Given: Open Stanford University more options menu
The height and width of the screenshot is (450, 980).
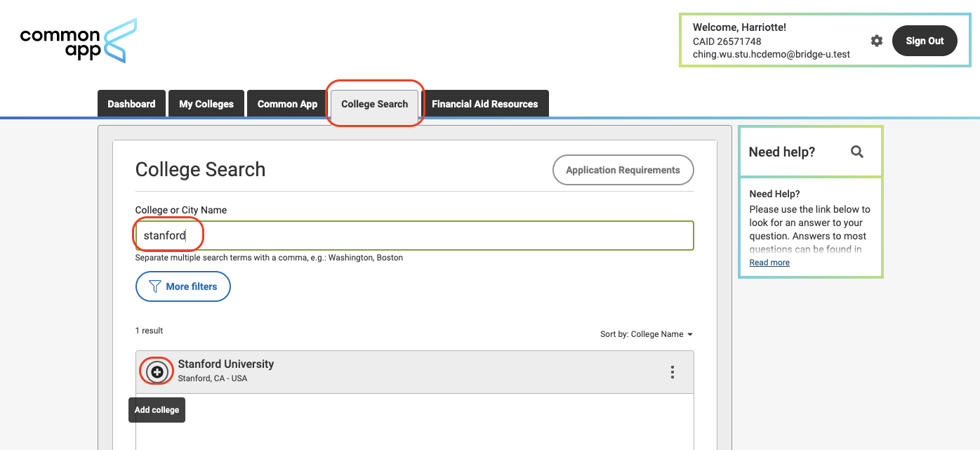Looking at the screenshot, I should [673, 372].
